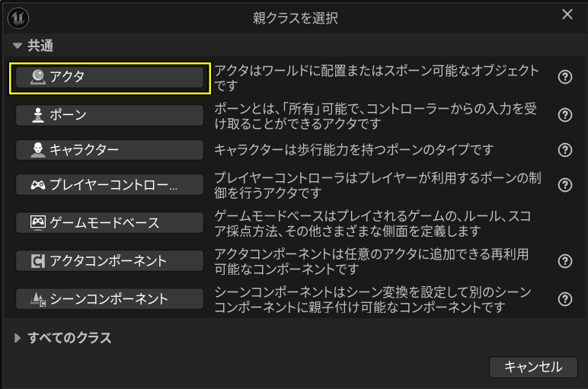
Task: Click the ゲームモードベース description text
Action: 372,223
